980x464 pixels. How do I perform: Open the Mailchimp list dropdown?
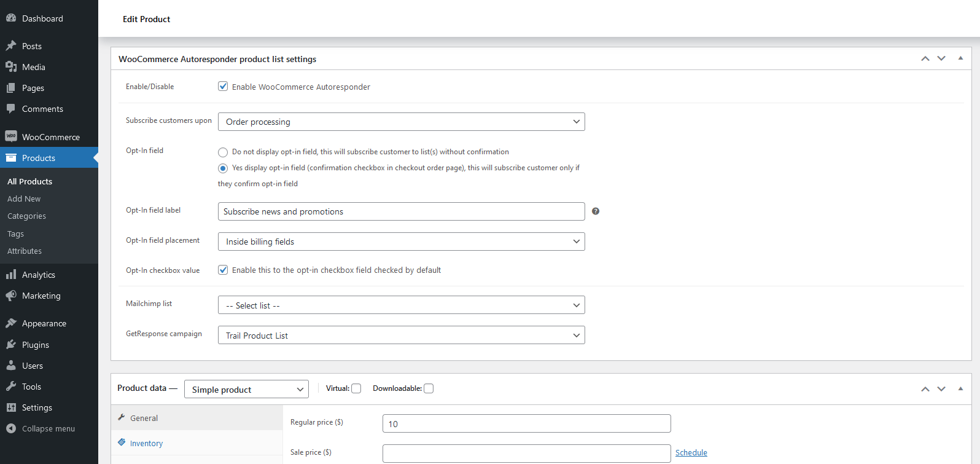[x=401, y=305]
